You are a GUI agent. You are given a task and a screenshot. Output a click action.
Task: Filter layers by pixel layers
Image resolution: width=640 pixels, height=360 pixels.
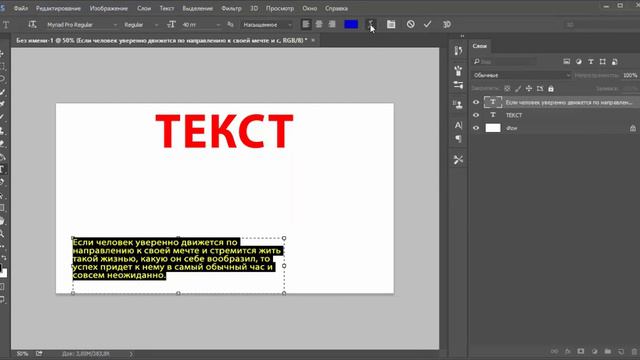[567, 62]
